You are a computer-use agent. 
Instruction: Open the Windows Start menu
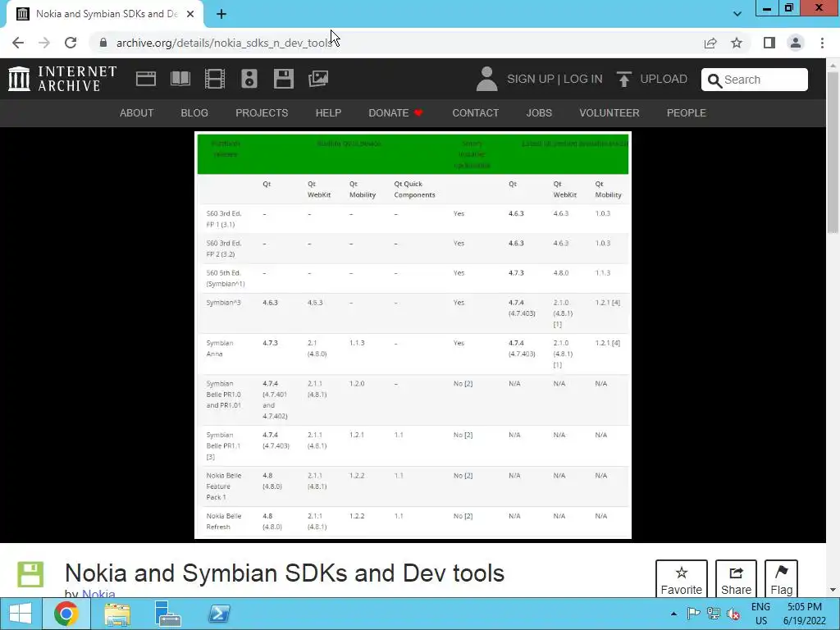(x=21, y=614)
